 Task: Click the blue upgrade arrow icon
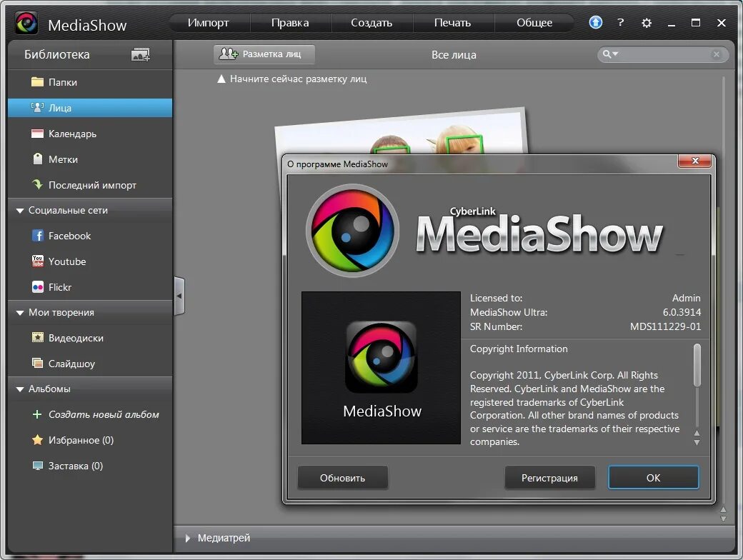coord(596,22)
